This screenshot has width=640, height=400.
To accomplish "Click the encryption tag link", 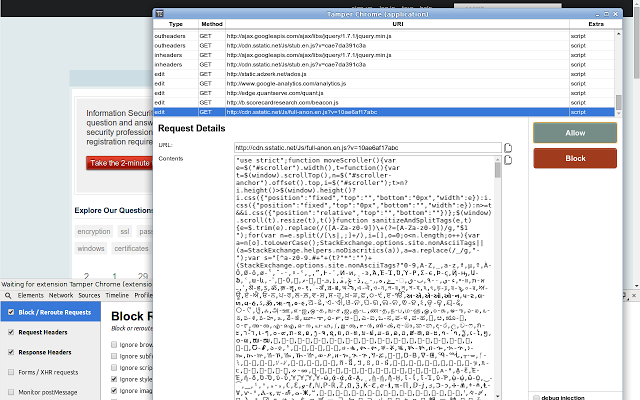I will point(94,231).
